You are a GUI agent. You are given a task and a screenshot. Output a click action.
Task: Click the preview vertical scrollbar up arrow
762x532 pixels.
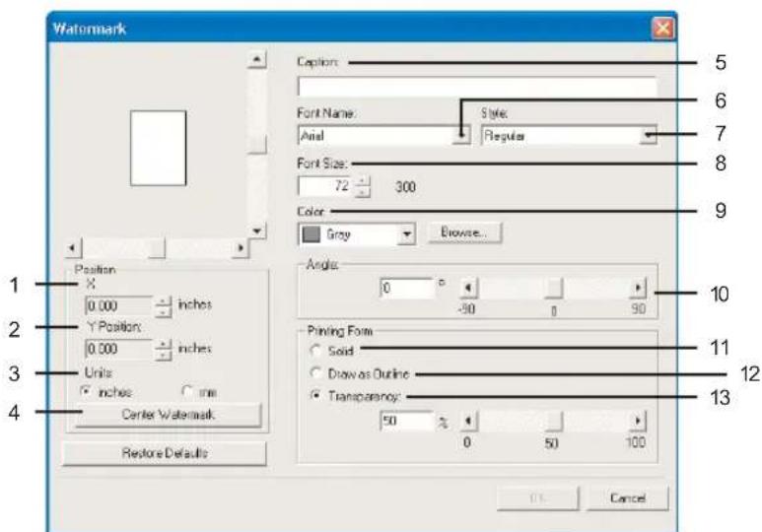coord(256,60)
